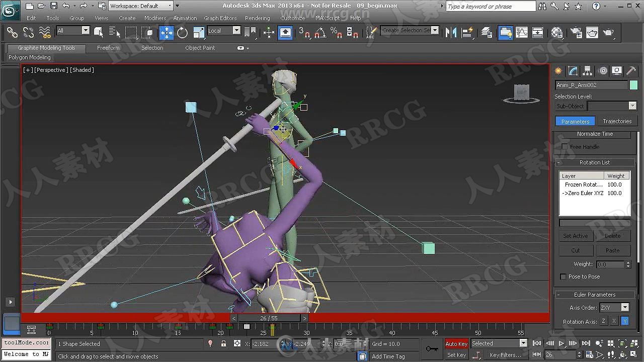Open the selection filter All dropdown
644x362 pixels.
73,31
